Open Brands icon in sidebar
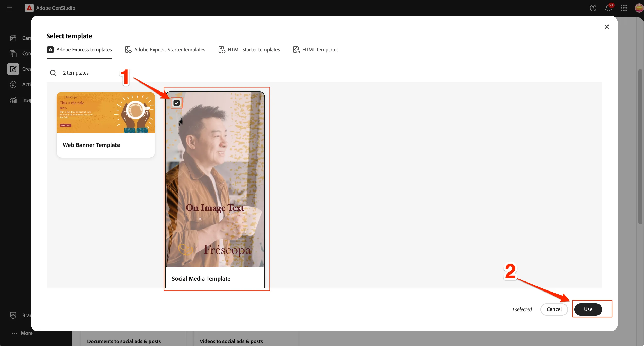 tap(13, 315)
